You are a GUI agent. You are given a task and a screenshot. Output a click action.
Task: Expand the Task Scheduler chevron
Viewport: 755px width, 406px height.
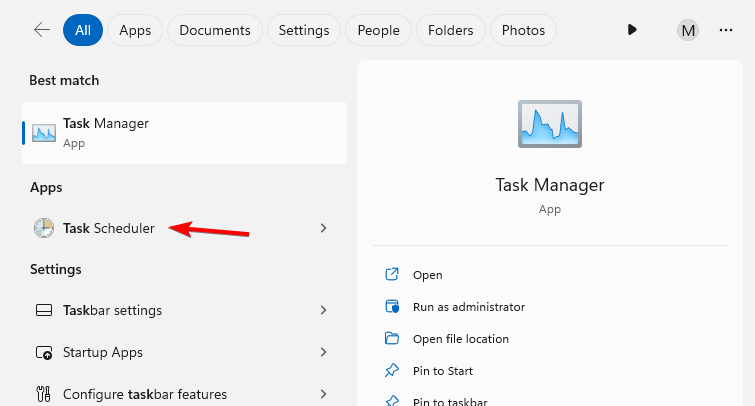coord(323,228)
